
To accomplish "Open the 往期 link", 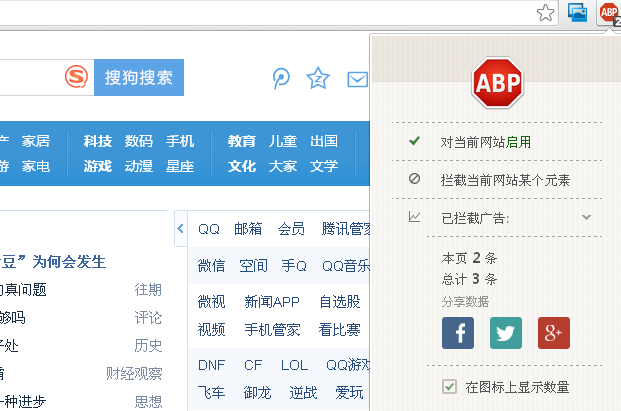I will click(148, 290).
